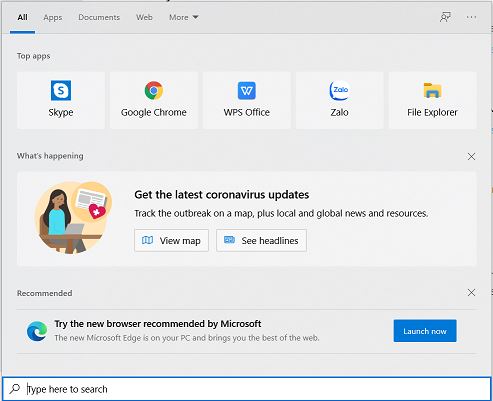Switch to the Apps tab
The width and height of the screenshot is (493, 401).
coord(53,17)
